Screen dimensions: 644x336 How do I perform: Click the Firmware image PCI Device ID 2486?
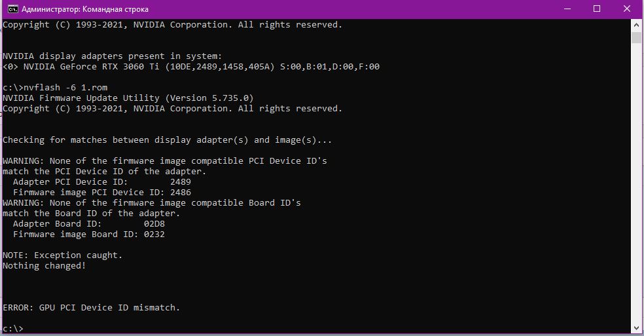coord(181,193)
